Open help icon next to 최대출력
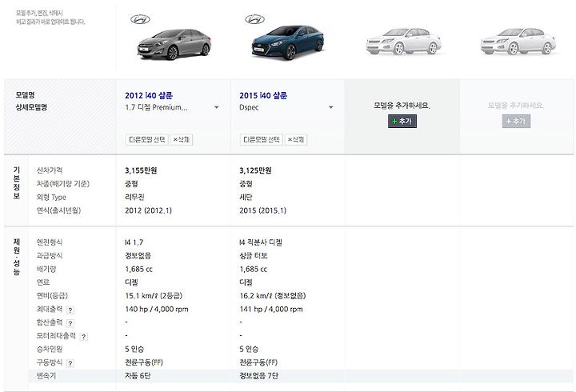 [x=70, y=310]
